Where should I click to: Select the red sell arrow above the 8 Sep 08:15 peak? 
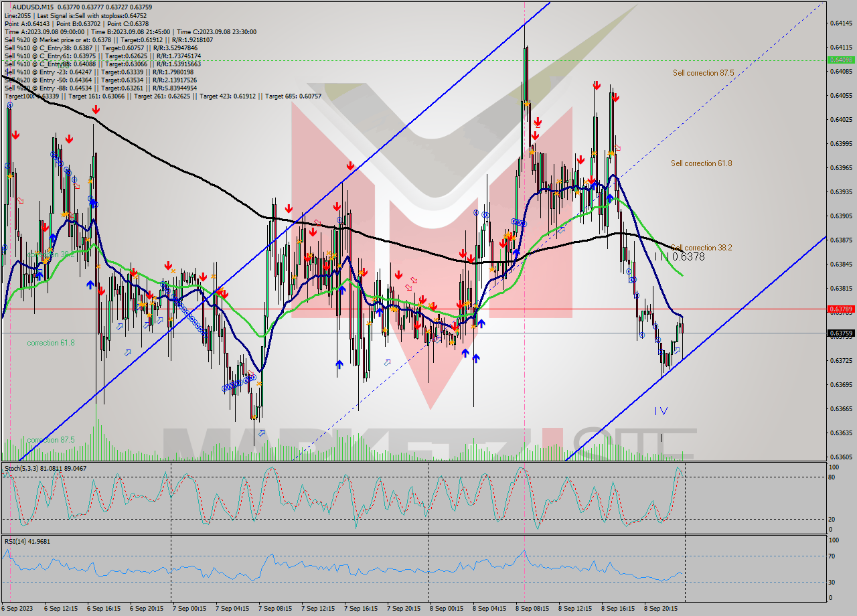click(x=538, y=122)
